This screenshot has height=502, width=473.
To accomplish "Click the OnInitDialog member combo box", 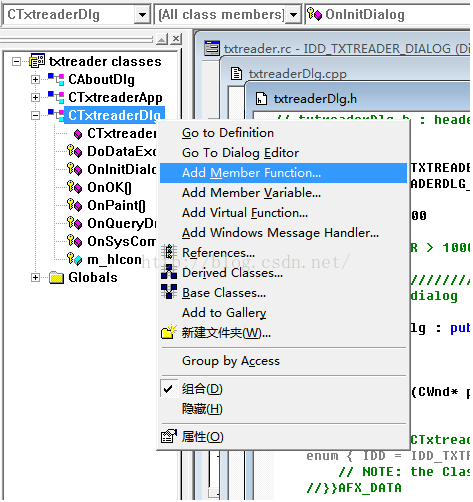I will (388, 15).
